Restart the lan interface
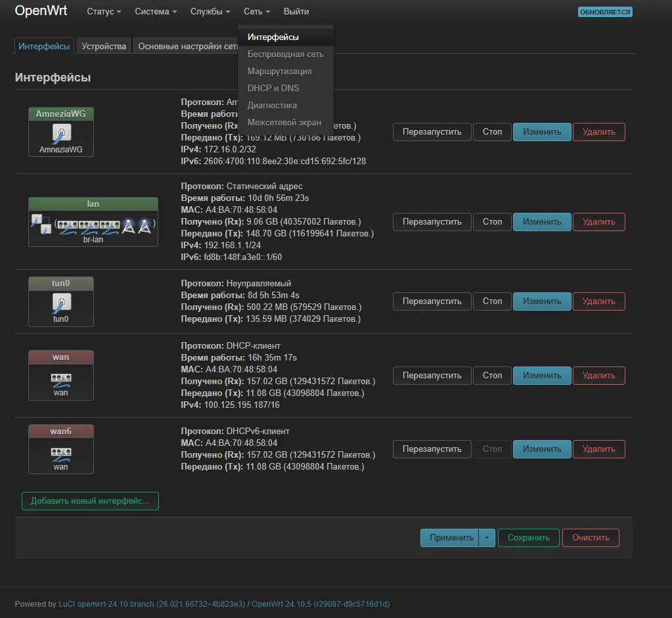Viewport: 672px width, 618px height. tap(432, 221)
